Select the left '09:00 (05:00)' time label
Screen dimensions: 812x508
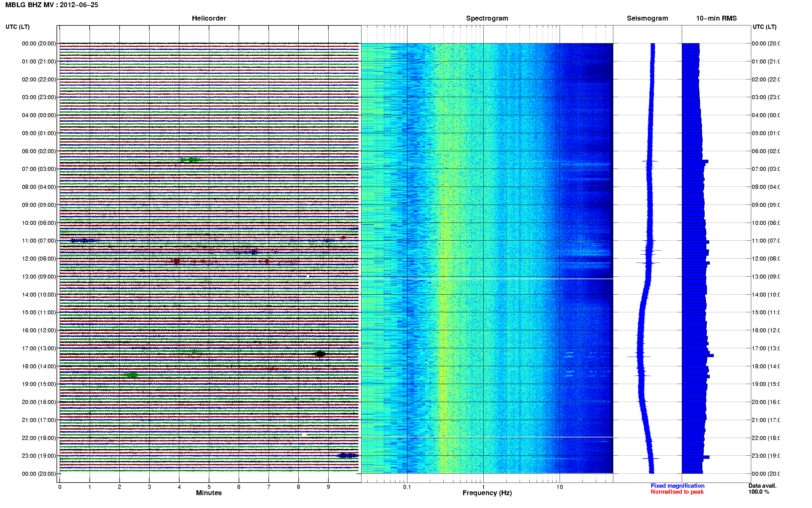[39, 205]
